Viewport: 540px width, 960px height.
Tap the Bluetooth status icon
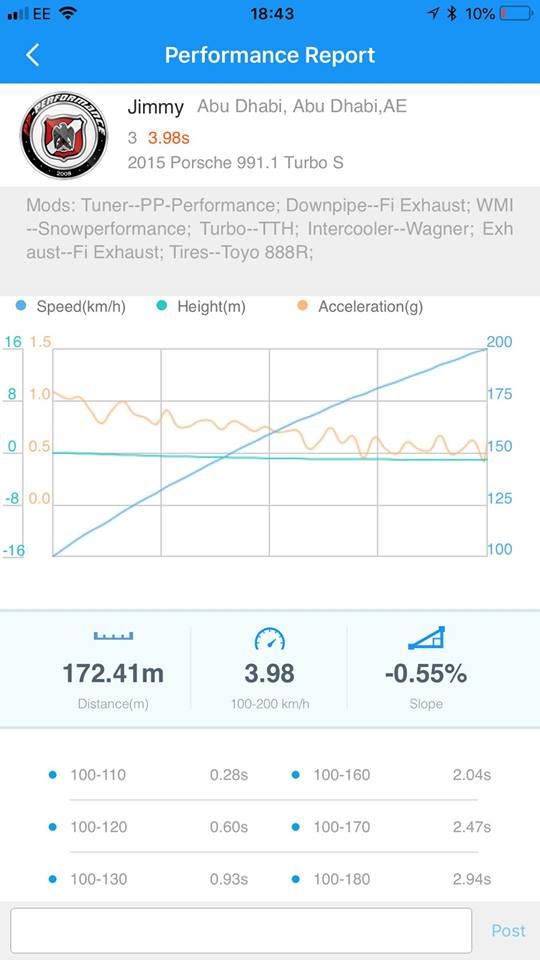[452, 13]
